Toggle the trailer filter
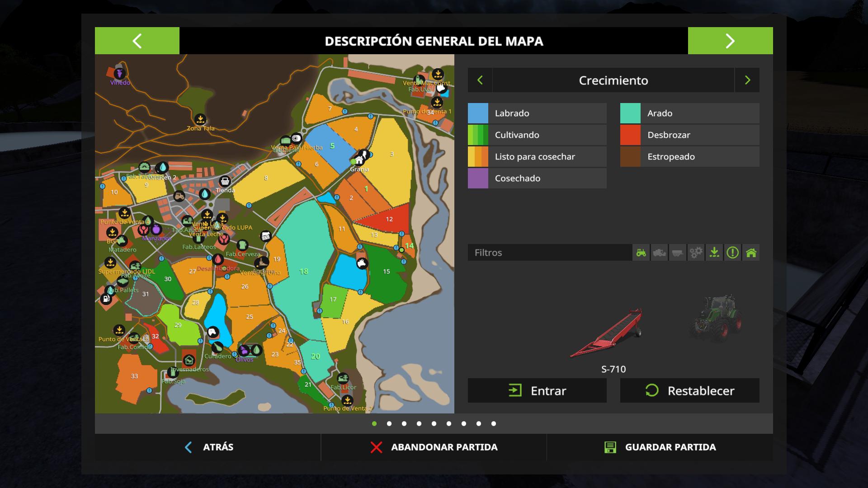The width and height of the screenshot is (868, 488). (x=677, y=253)
